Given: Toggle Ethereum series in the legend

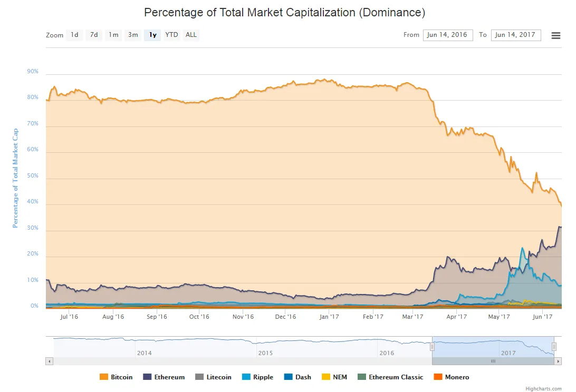Looking at the screenshot, I should pos(164,377).
